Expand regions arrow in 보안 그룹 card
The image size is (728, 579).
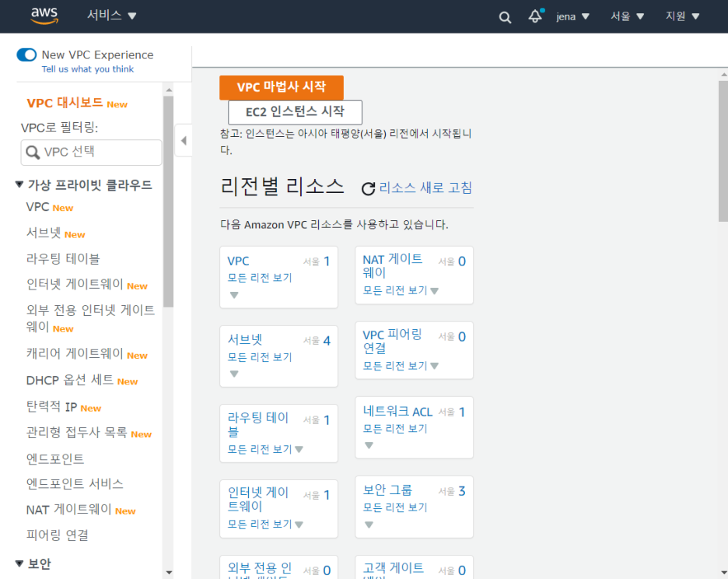pyautogui.click(x=369, y=525)
